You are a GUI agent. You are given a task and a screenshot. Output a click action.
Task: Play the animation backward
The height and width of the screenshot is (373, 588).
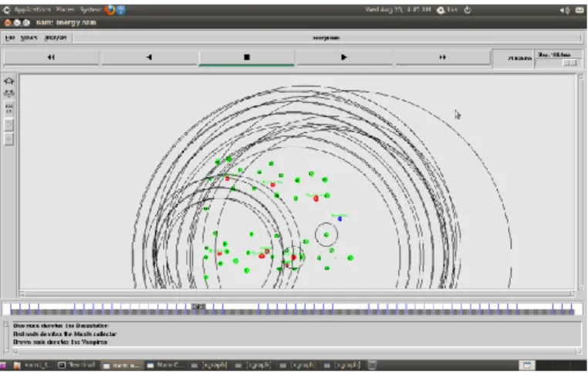149,57
